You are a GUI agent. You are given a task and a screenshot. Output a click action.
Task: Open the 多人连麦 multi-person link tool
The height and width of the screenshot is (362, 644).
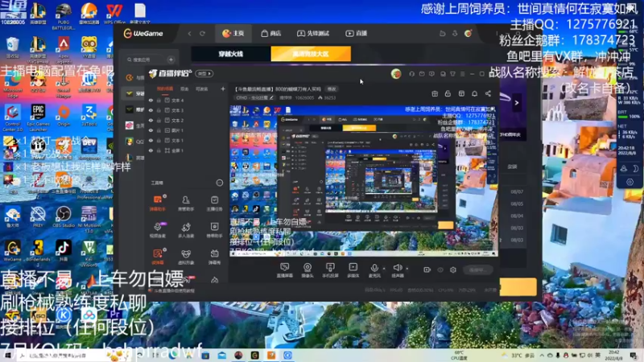tap(186, 230)
